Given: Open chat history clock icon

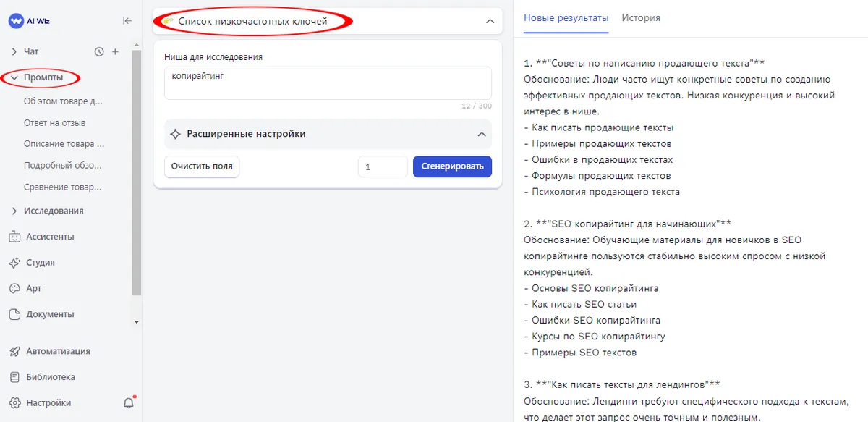Looking at the screenshot, I should click(x=100, y=51).
